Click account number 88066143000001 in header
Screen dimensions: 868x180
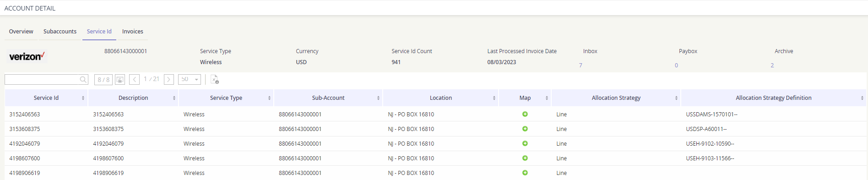tap(126, 51)
